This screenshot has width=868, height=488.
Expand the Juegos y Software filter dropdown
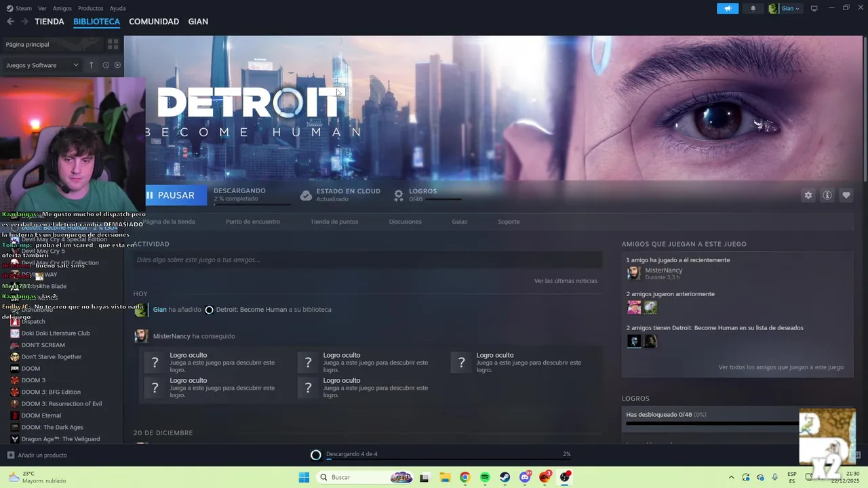click(42, 65)
